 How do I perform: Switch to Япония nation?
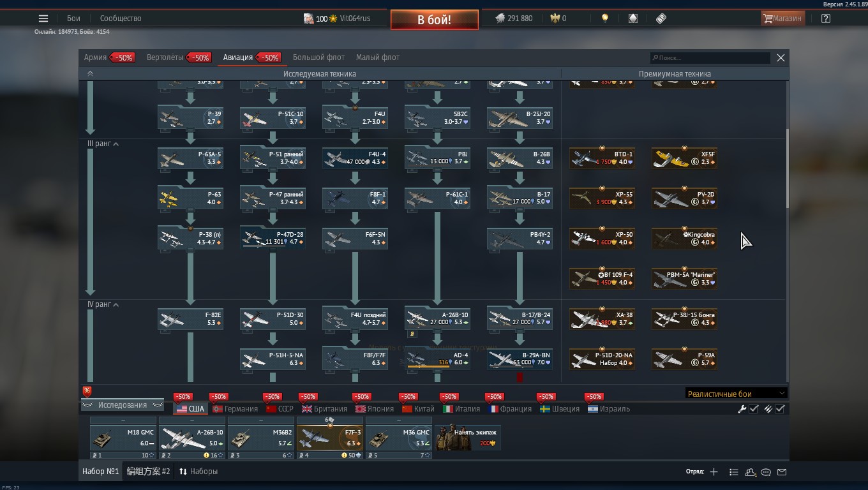(375, 409)
